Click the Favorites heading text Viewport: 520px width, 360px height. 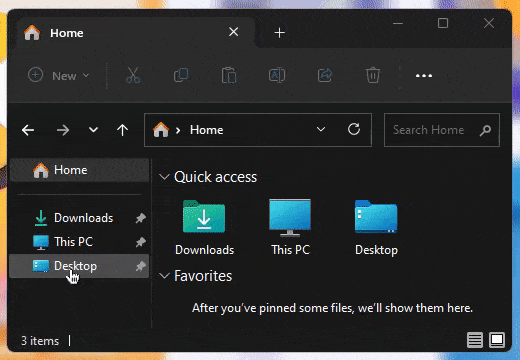tap(203, 276)
